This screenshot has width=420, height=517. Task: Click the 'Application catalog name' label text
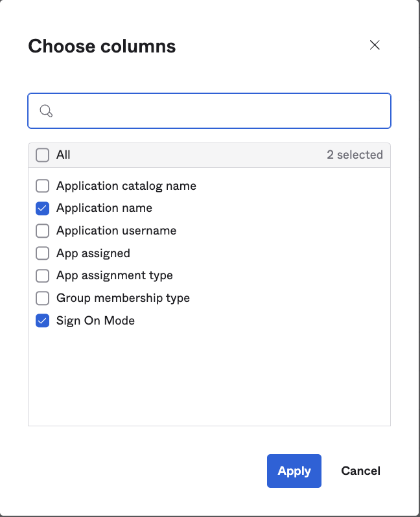click(126, 186)
